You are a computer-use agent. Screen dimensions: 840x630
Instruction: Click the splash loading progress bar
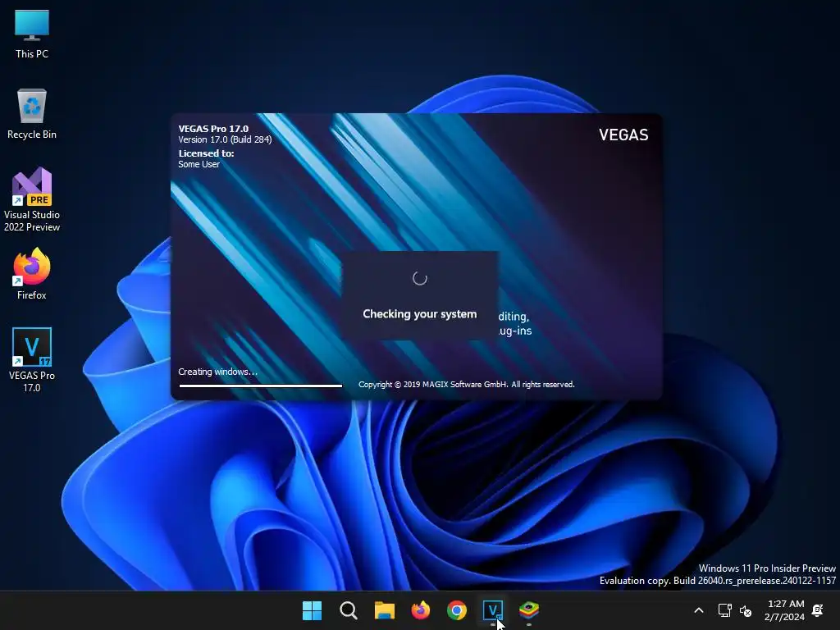point(260,386)
